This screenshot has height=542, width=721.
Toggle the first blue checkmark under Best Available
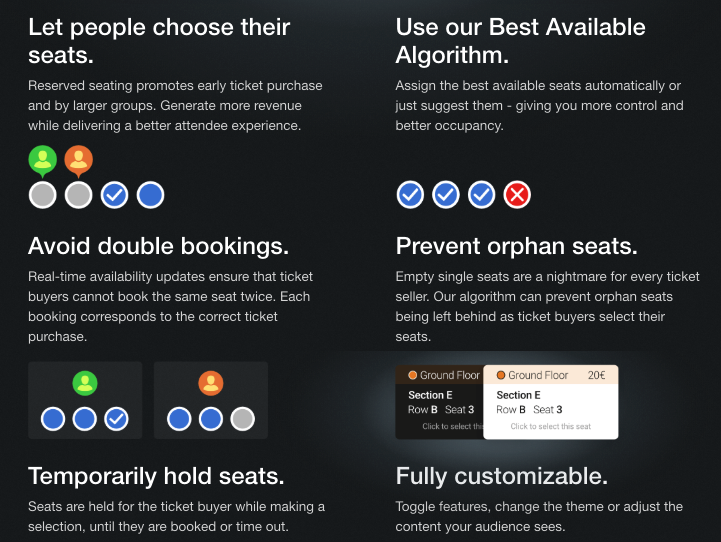click(x=410, y=195)
